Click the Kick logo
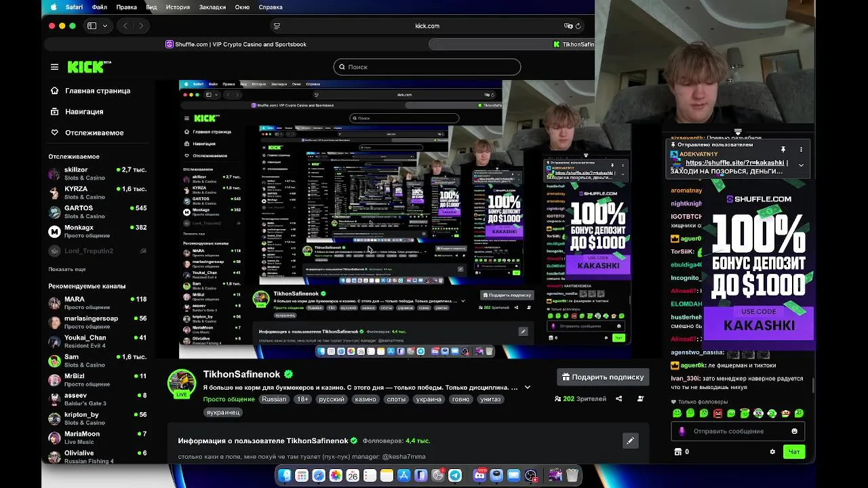Viewport: 868px width, 488px height. tap(89, 66)
